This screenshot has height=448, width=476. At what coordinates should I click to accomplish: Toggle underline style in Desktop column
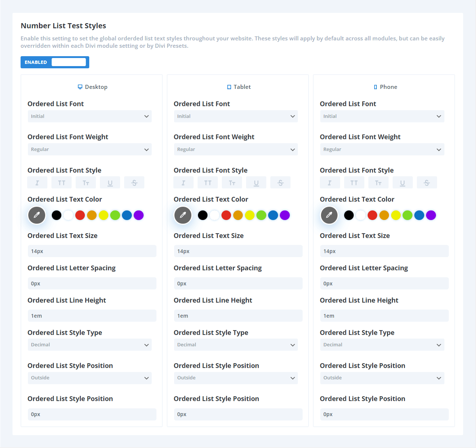110,183
